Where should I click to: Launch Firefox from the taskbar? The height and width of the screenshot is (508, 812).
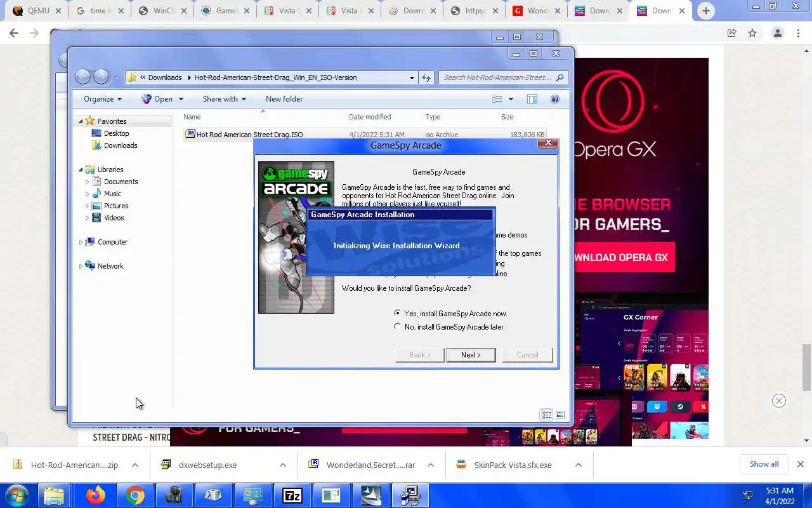(96, 495)
